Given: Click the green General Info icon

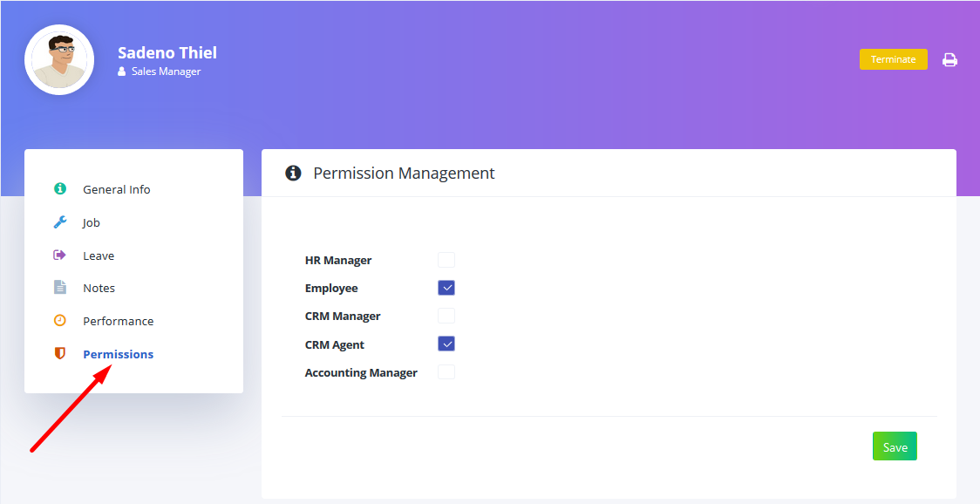Looking at the screenshot, I should click(60, 189).
